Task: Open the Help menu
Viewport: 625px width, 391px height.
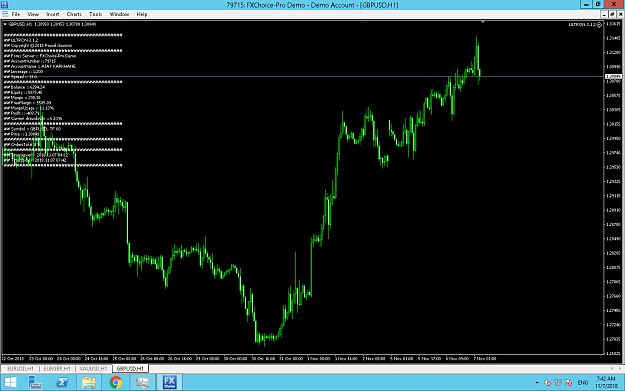Action: (x=142, y=14)
